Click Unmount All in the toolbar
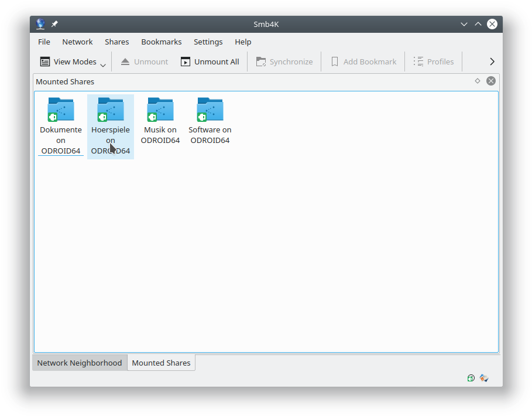The image size is (532, 416). (210, 62)
